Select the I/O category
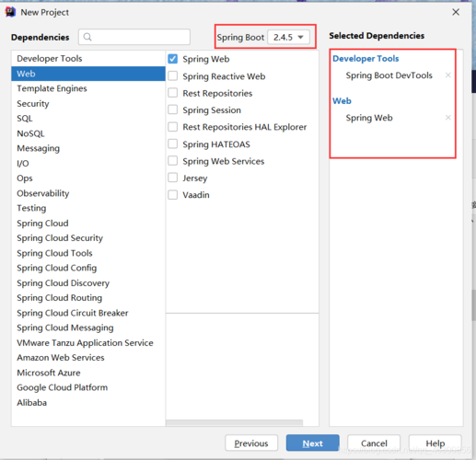The height and width of the screenshot is (460, 476). (88, 163)
